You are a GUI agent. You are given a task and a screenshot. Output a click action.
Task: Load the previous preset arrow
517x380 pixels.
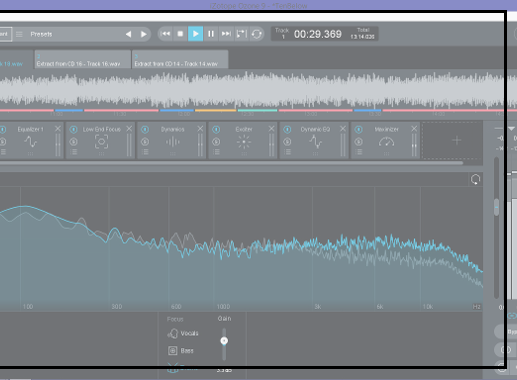tap(128, 34)
